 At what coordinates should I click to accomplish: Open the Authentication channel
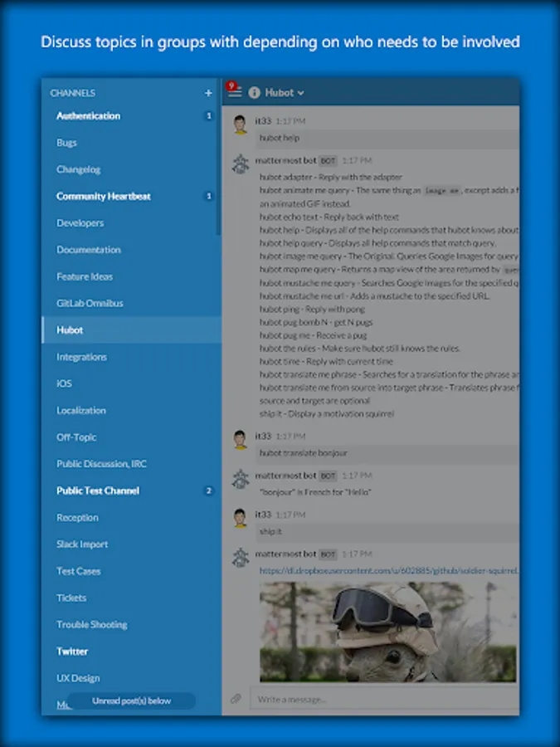pos(131,115)
